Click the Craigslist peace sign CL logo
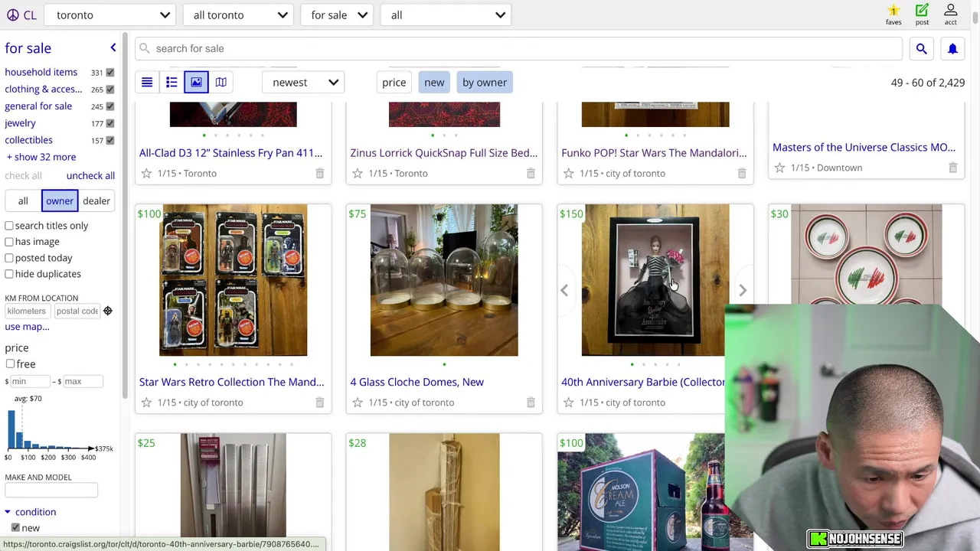 point(21,15)
